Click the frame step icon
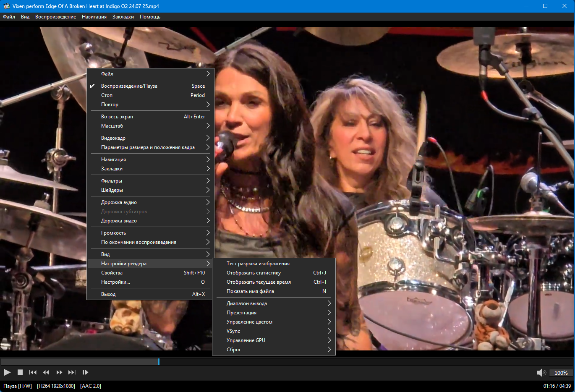575x392 pixels. (x=85, y=372)
